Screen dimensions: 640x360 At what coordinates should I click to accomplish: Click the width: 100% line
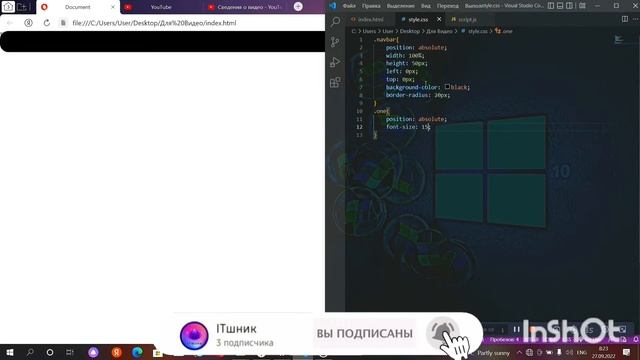(405, 56)
